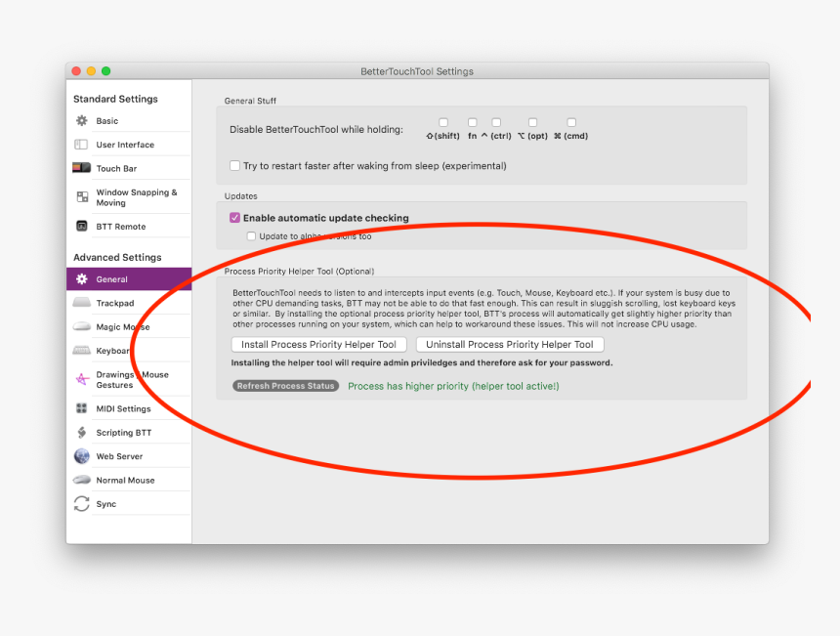Click the Drawings & Mouse Gestures star icon
The image size is (840, 636).
click(82, 379)
